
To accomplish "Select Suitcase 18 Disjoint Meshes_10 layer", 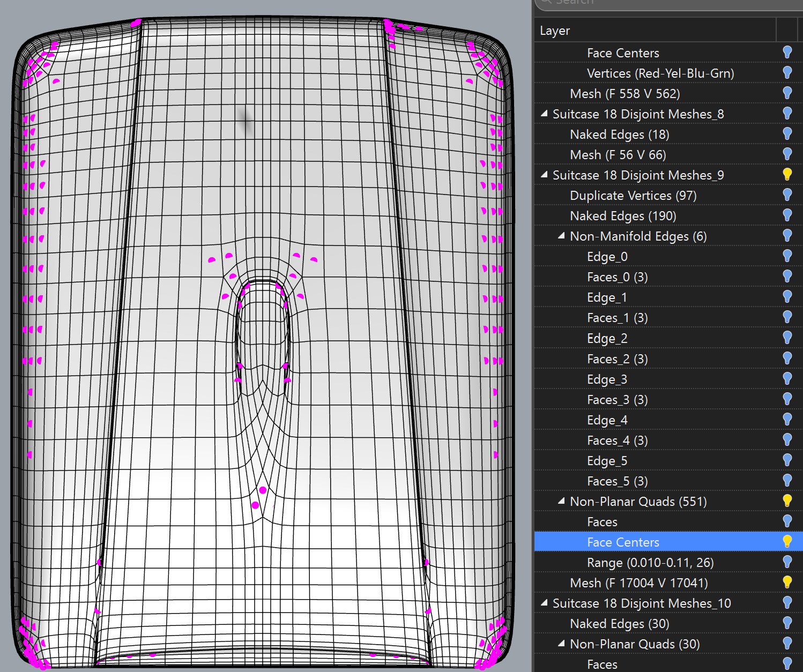I will tap(641, 603).
